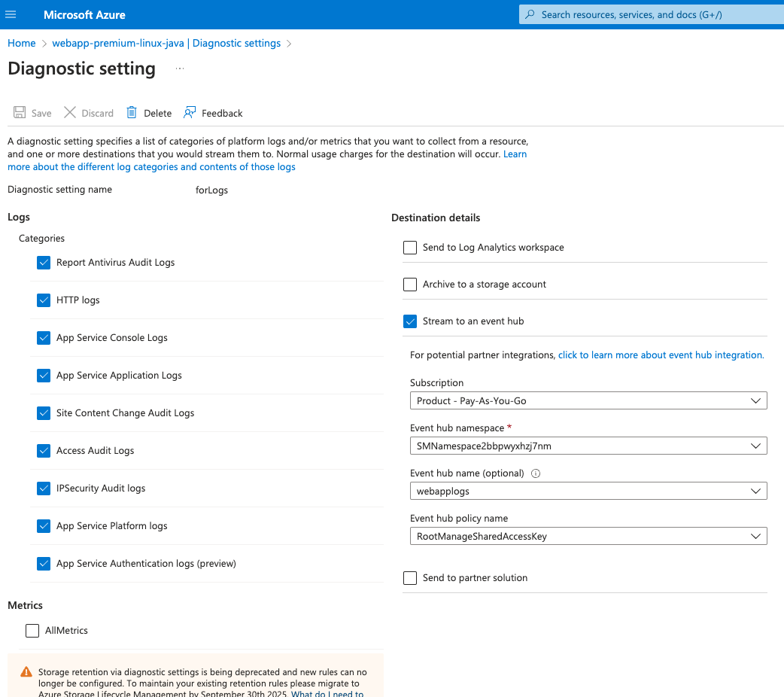784x697 pixels.
Task: Click the Event hub name info icon
Action: [536, 473]
